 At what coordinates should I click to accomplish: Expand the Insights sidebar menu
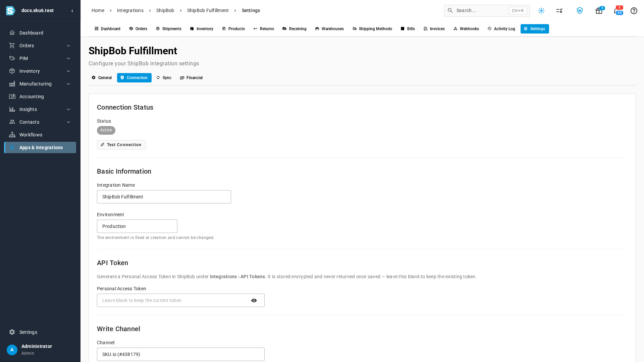(x=68, y=109)
